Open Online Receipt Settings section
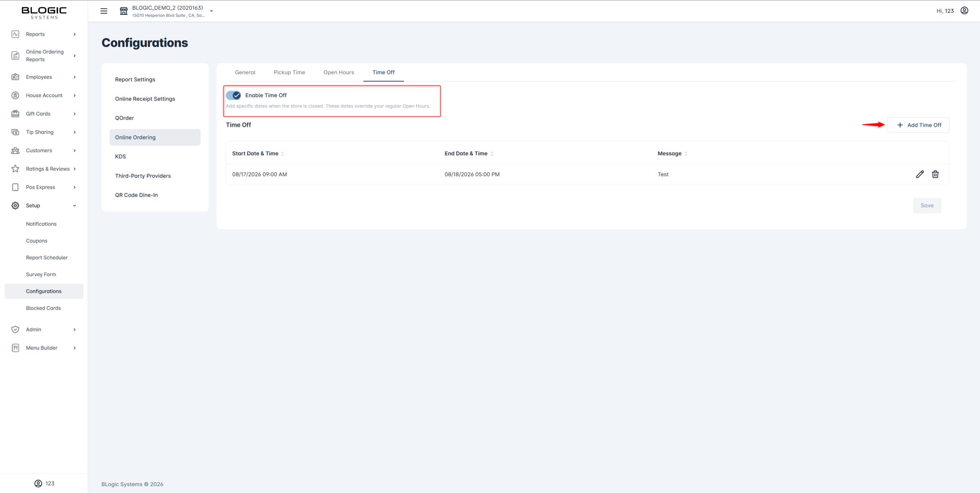 [x=155, y=99]
